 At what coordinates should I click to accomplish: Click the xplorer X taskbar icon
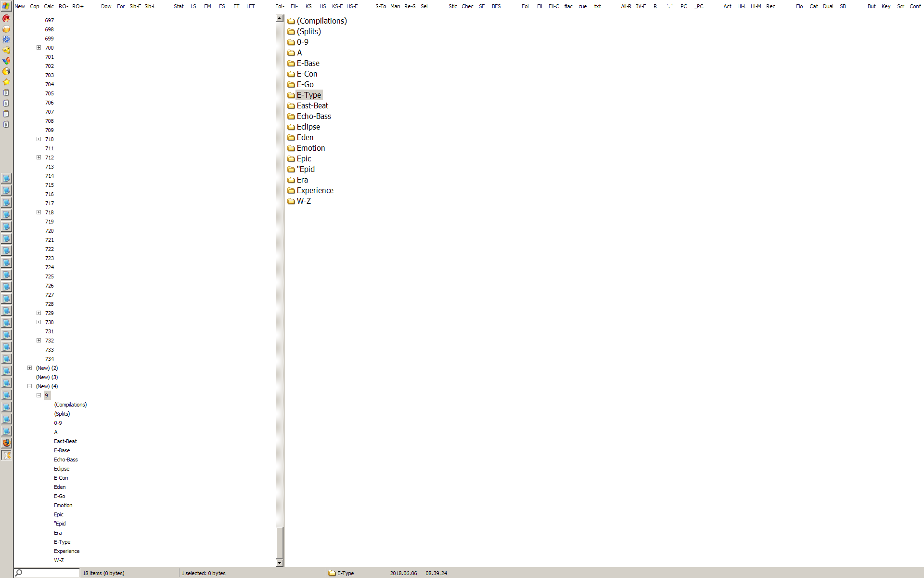pos(6,455)
